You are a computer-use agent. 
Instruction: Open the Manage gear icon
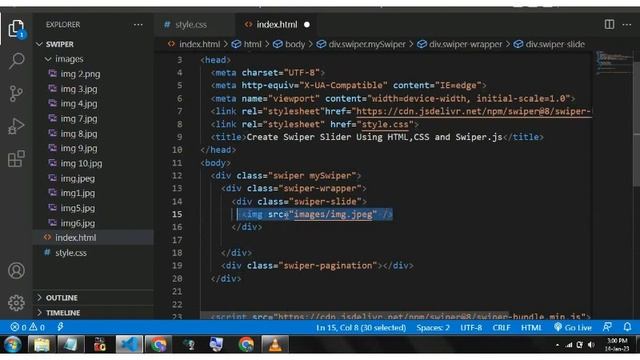[x=16, y=302]
